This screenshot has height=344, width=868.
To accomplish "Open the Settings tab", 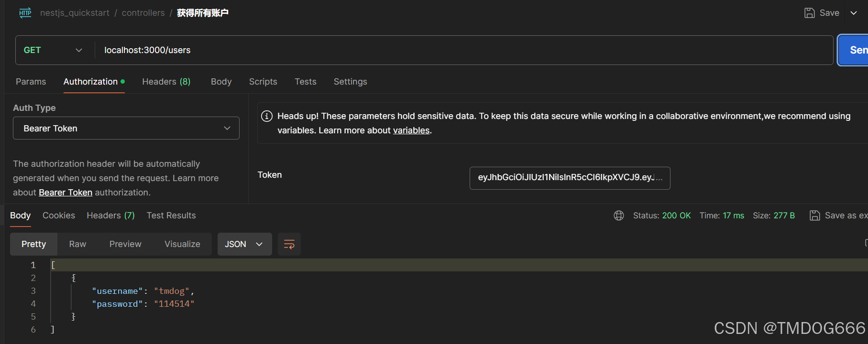I will click(351, 82).
